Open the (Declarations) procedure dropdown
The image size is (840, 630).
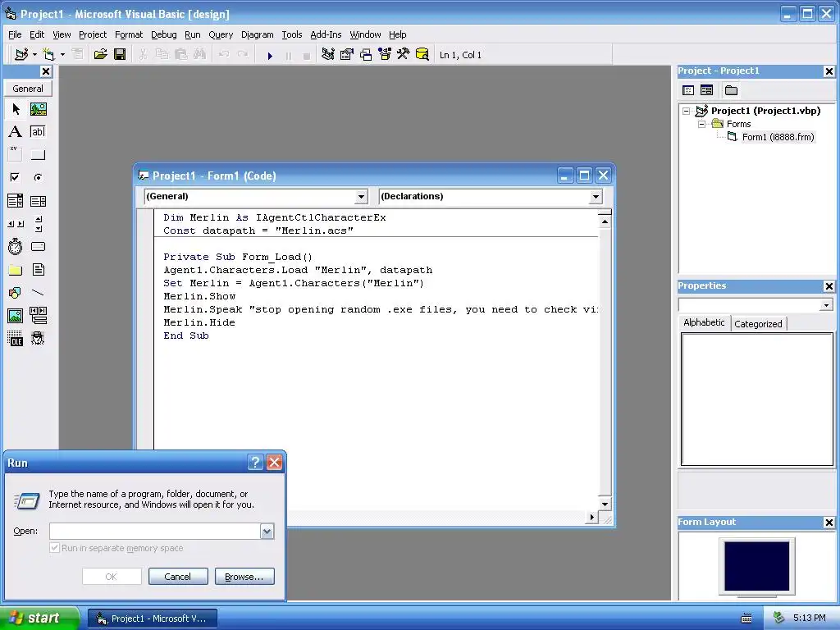[x=596, y=197]
